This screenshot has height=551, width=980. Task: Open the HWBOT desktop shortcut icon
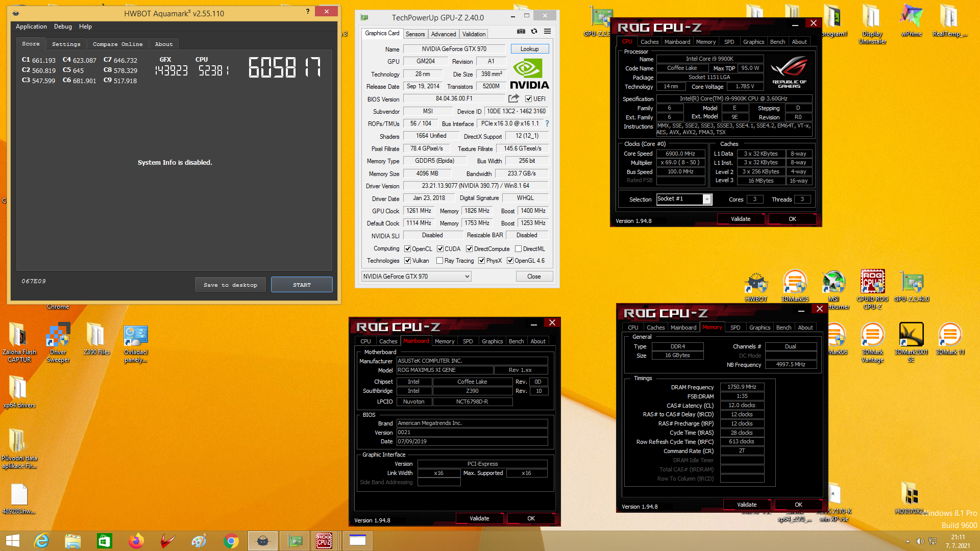click(x=756, y=286)
